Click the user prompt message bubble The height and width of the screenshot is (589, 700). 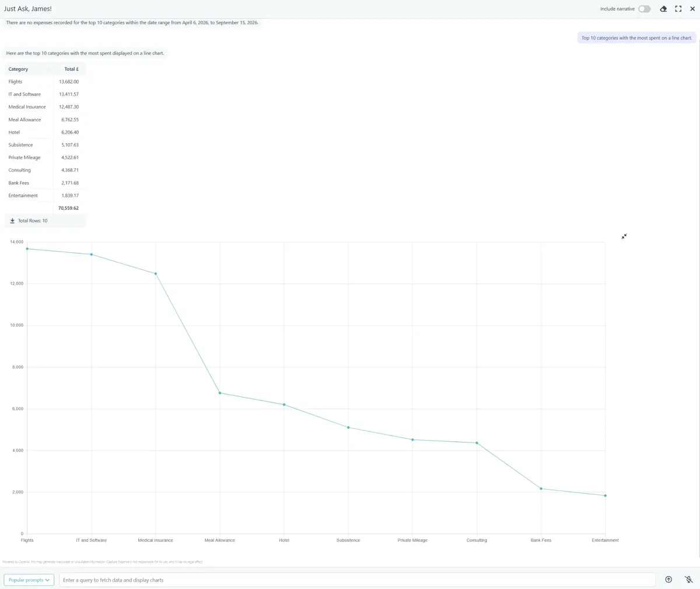[636, 38]
